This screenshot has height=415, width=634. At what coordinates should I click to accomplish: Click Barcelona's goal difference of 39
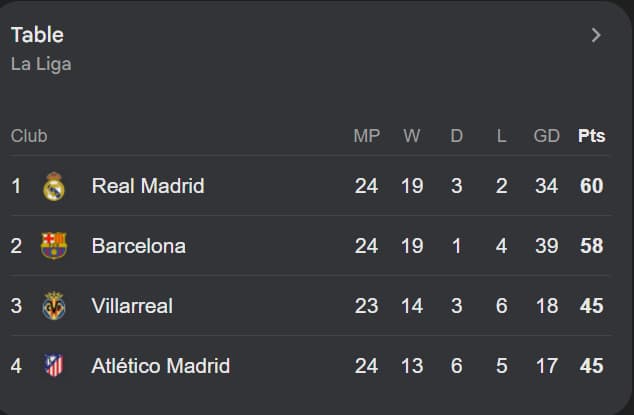[x=546, y=246]
